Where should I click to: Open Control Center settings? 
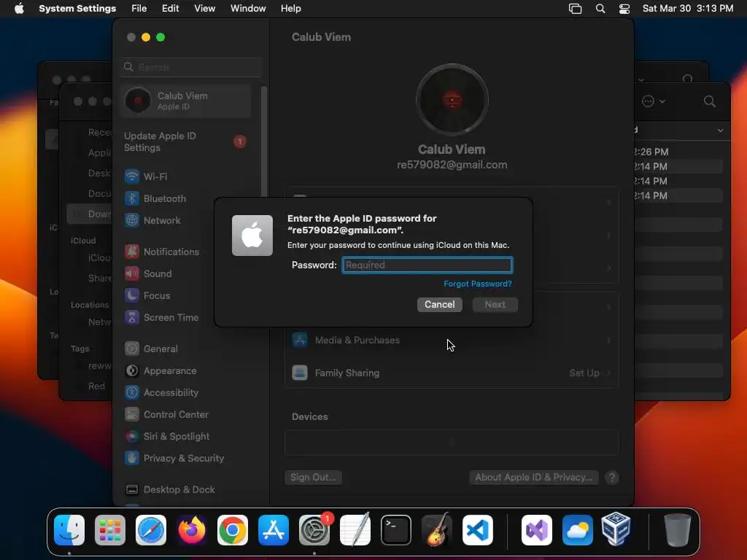[166, 415]
